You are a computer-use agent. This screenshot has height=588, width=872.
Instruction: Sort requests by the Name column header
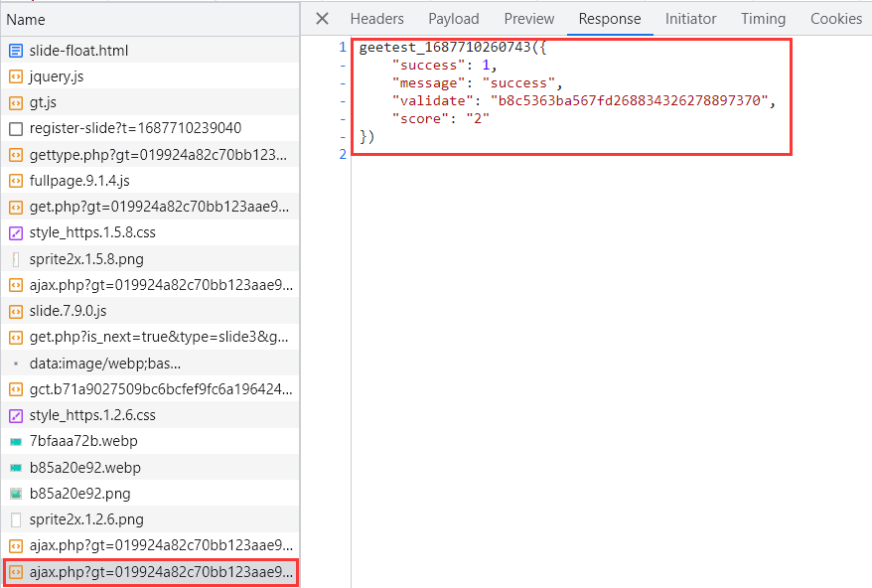point(26,20)
